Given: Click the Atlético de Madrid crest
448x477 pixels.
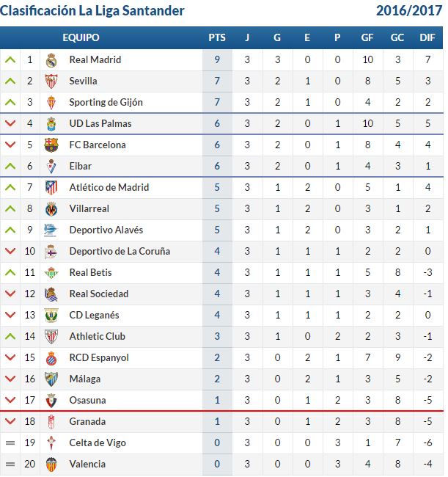Looking at the screenshot, I should pos(51,188).
